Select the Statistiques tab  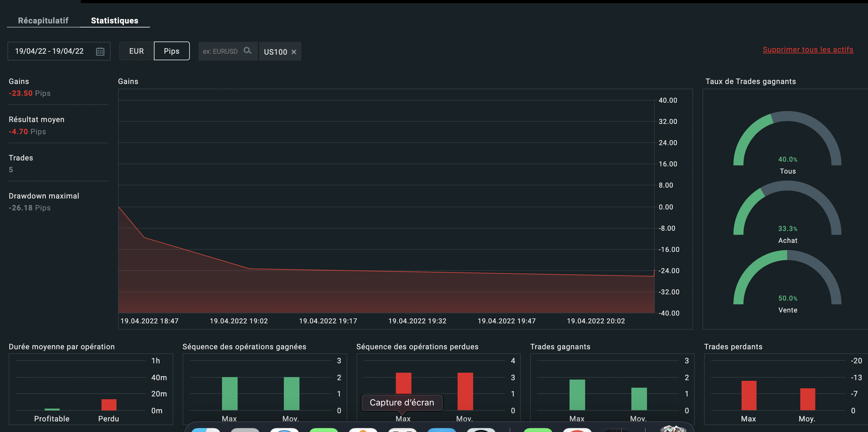coord(115,21)
